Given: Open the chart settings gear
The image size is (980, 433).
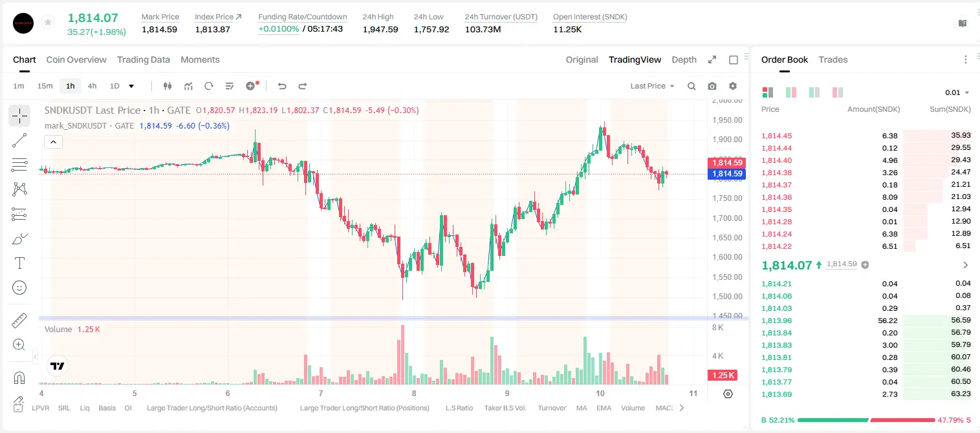Looking at the screenshot, I should 733,86.
